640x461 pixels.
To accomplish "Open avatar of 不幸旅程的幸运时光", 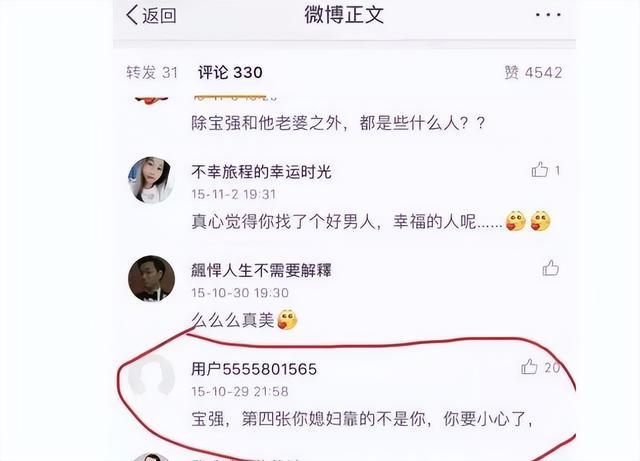I will pos(151,180).
